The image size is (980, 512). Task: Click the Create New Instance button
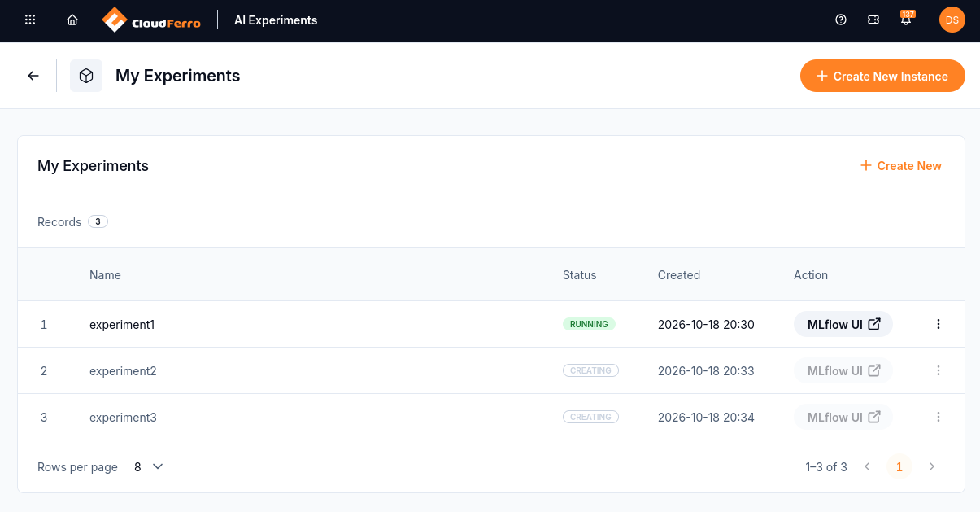(x=882, y=76)
